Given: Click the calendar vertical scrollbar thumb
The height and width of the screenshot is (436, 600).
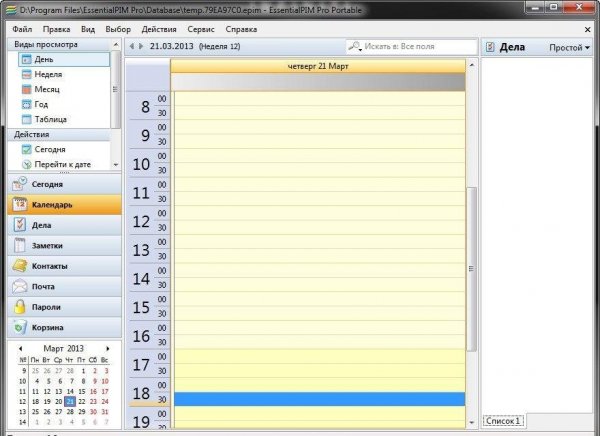Looking at the screenshot, I should 471,269.
